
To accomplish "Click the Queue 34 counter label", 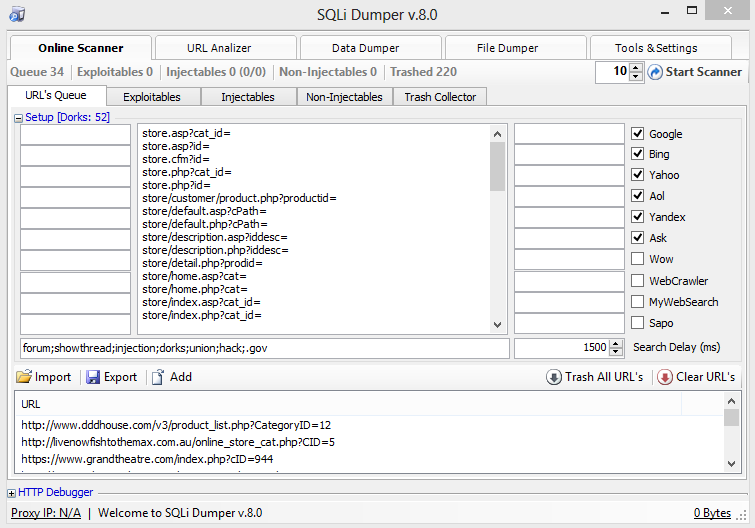I will tap(37, 72).
